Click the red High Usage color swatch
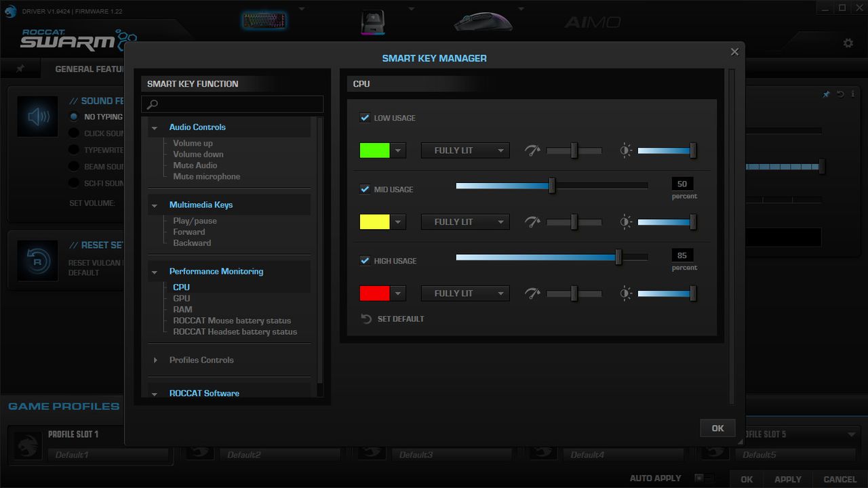The image size is (868, 488). (x=375, y=293)
